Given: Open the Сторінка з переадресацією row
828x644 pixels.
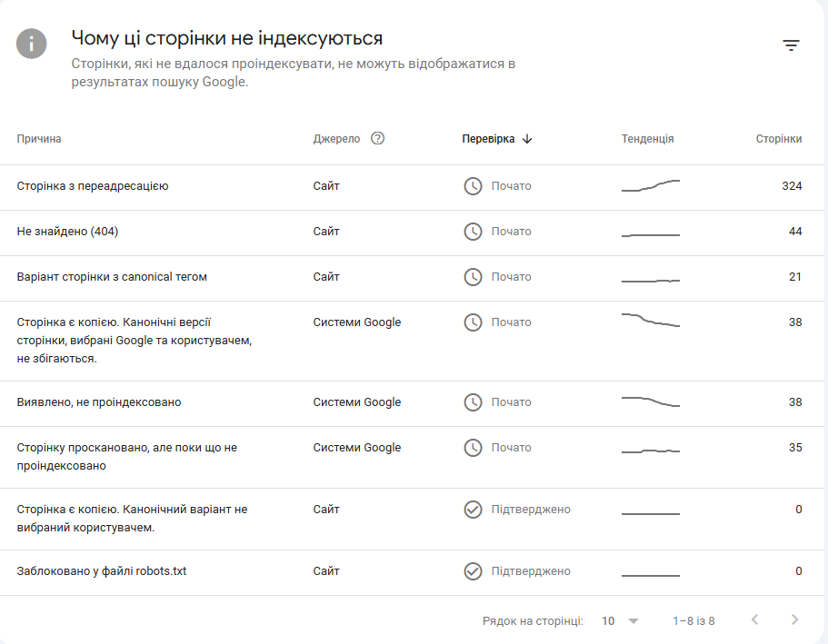Looking at the screenshot, I should 412,187.
